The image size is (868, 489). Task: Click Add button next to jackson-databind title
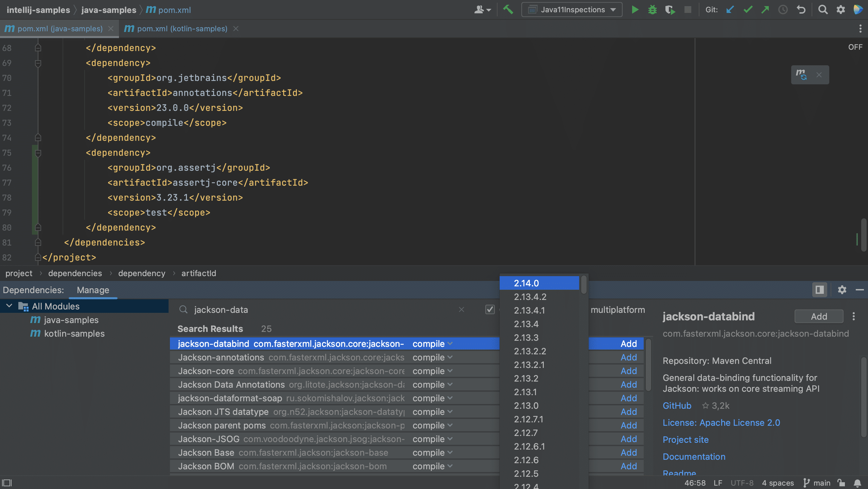point(819,316)
